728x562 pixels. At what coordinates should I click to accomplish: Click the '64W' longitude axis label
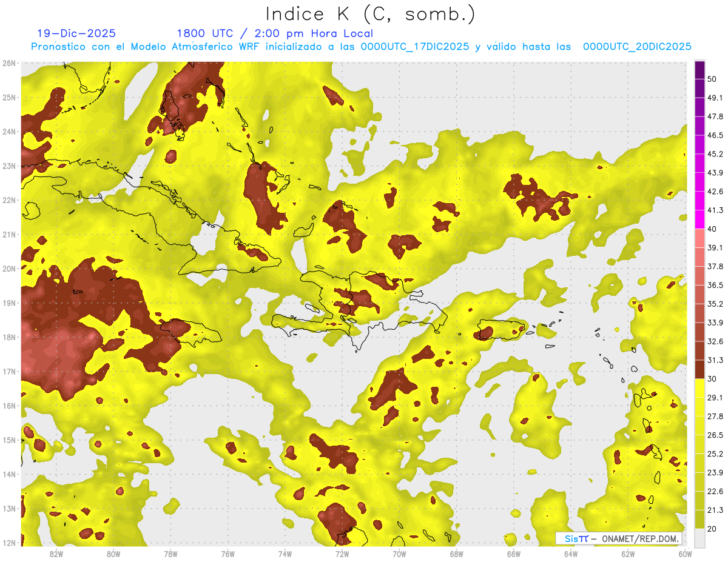point(571,554)
